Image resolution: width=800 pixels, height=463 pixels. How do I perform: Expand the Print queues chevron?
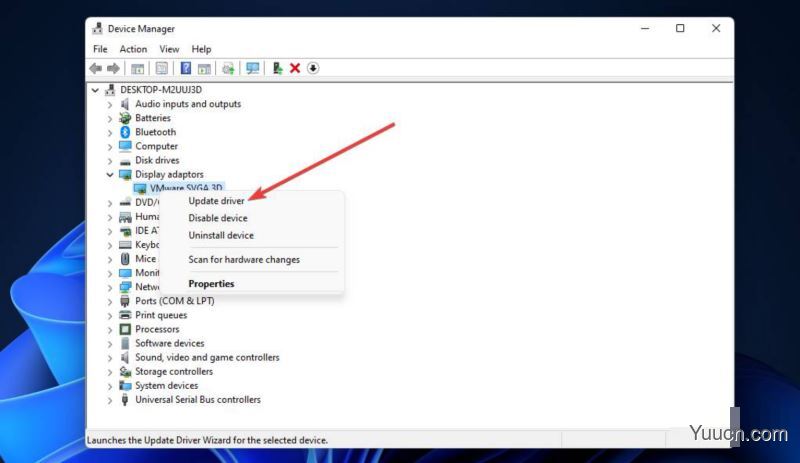tap(110, 315)
